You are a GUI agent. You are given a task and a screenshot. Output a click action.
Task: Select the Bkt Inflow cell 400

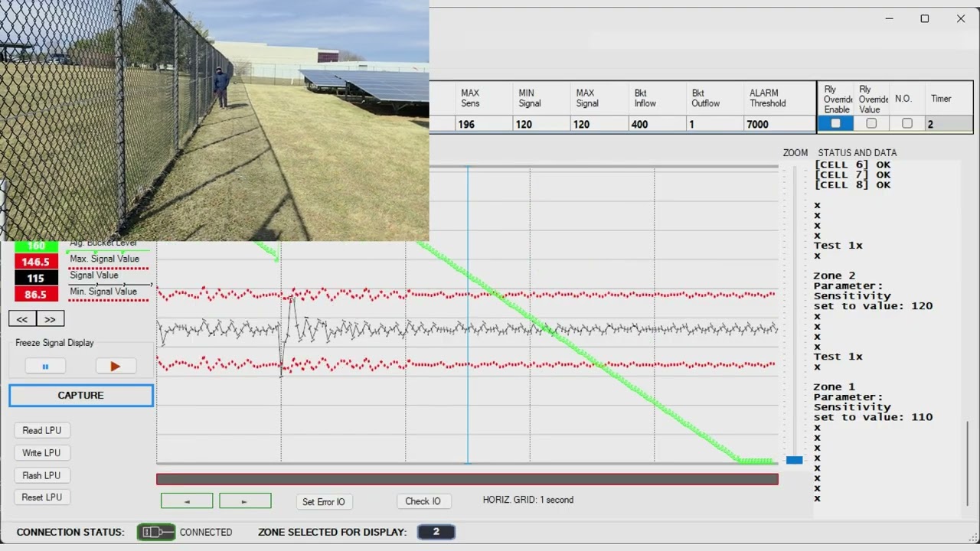(x=658, y=124)
